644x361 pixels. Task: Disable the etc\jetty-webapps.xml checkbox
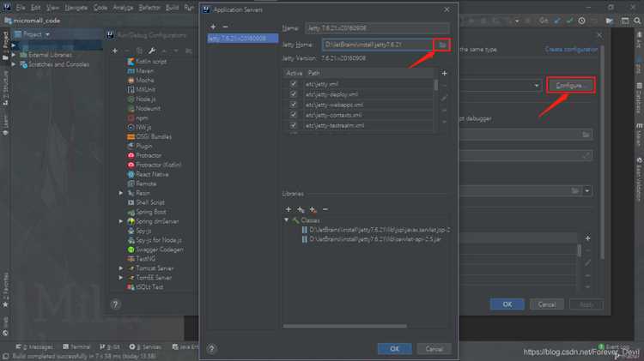click(x=294, y=105)
